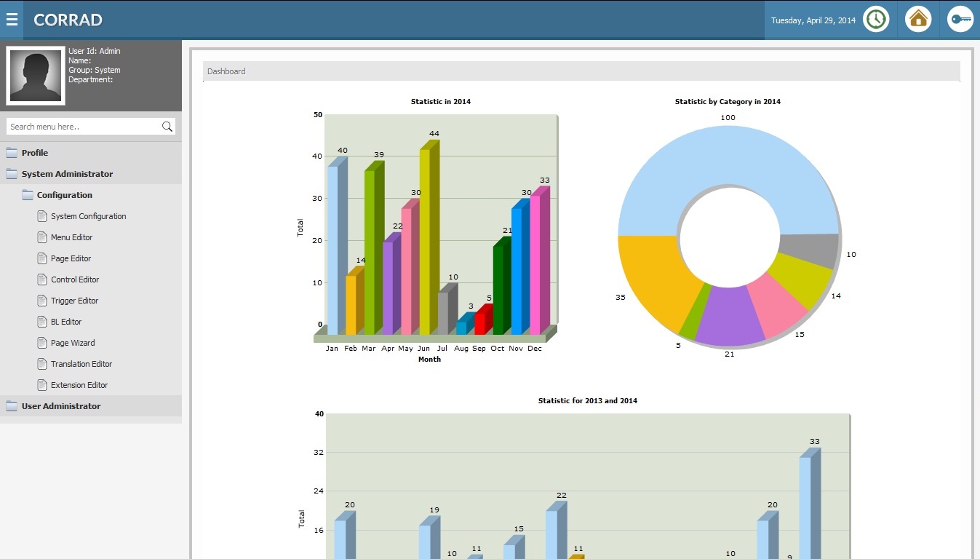Viewport: 980px width, 559px height.
Task: Expand the Profile folder
Action: tap(34, 153)
